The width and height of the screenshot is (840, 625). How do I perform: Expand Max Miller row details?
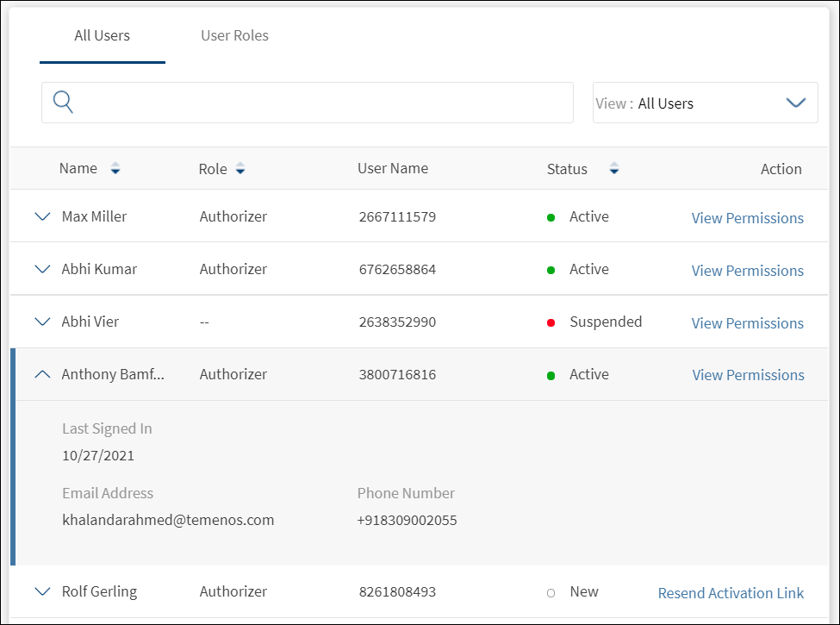[x=42, y=217]
